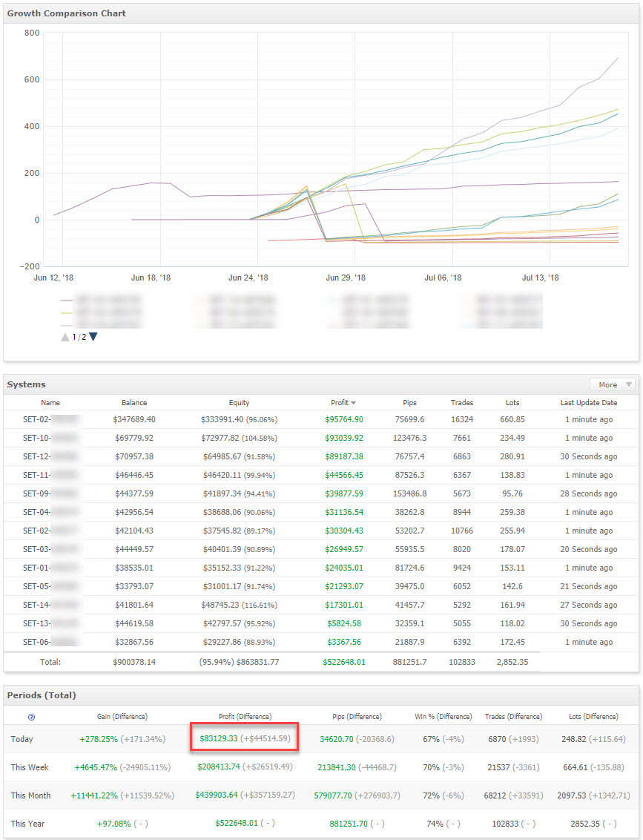Select this week's profit $208413.74
The image size is (643, 840).
click(x=219, y=767)
